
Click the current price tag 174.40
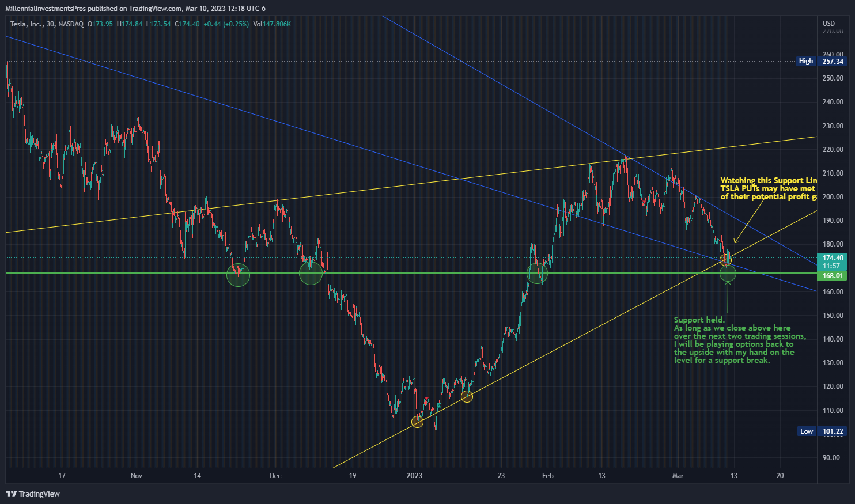click(x=833, y=258)
